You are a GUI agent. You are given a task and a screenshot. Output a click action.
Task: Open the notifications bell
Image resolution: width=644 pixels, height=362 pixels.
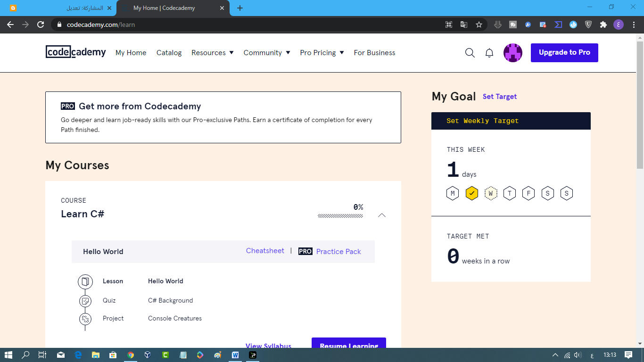[489, 53]
